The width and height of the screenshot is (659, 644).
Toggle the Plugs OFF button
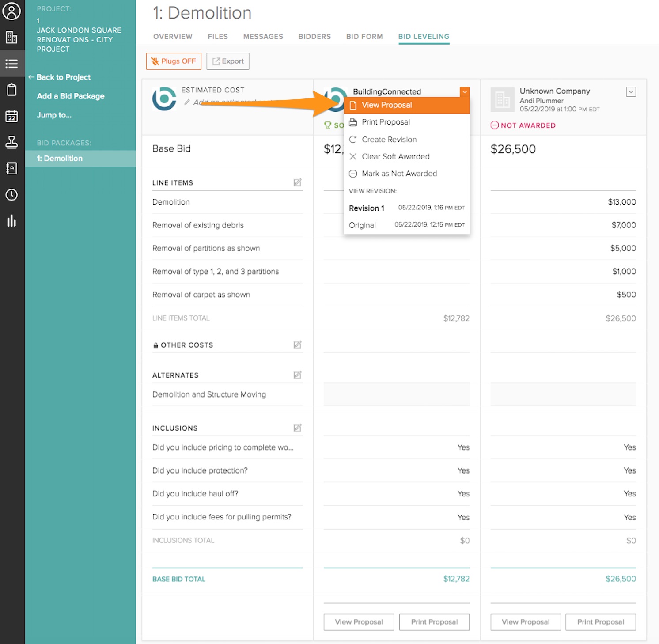[x=174, y=61]
